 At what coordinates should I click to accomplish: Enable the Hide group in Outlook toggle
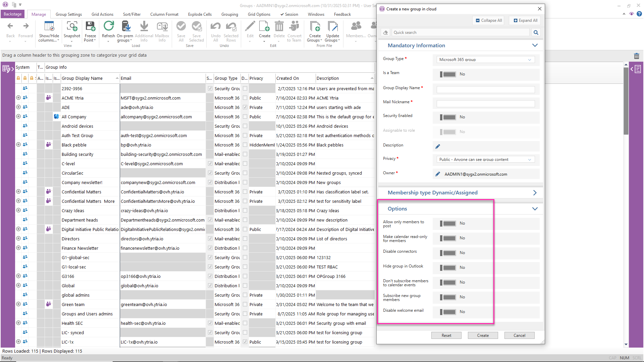click(x=448, y=267)
